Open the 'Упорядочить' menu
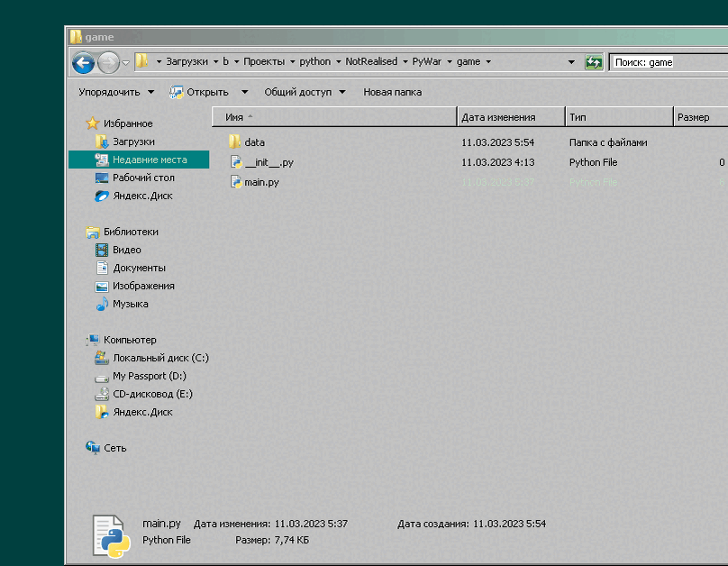 click(x=116, y=92)
